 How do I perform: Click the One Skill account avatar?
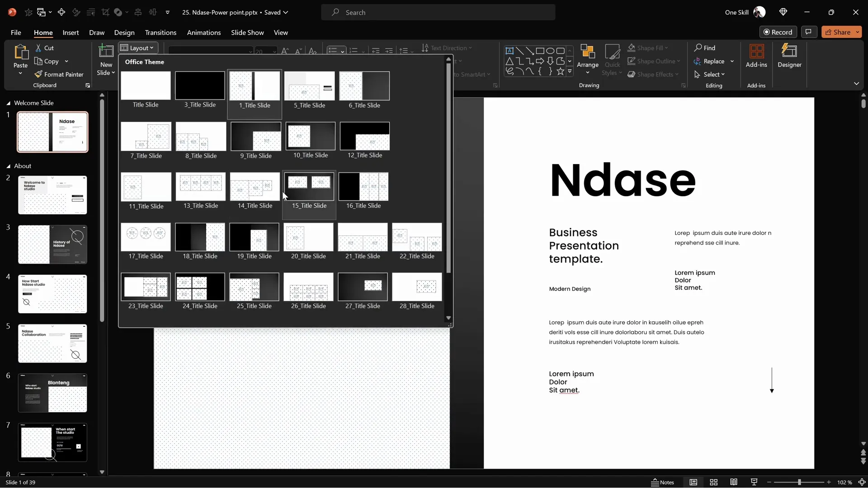pos(759,12)
